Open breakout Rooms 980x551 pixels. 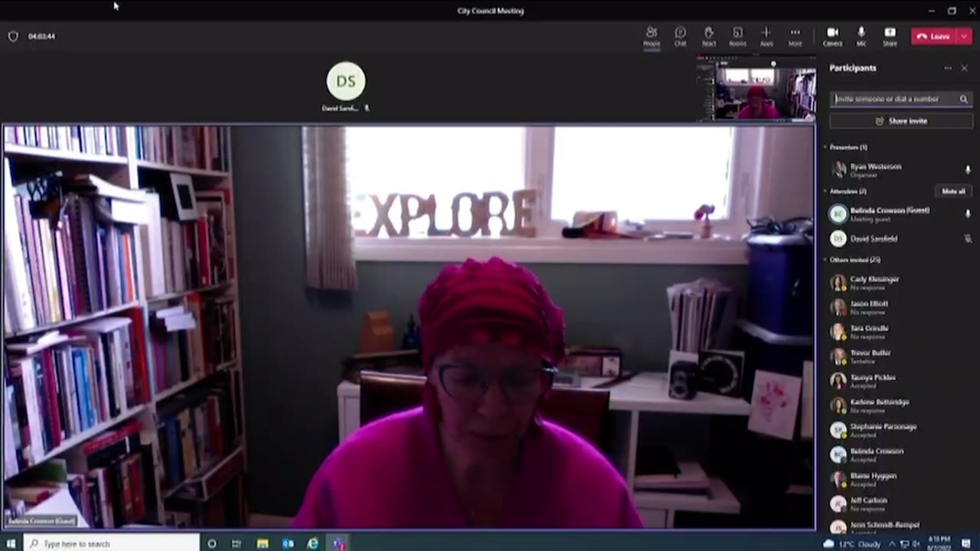[737, 36]
